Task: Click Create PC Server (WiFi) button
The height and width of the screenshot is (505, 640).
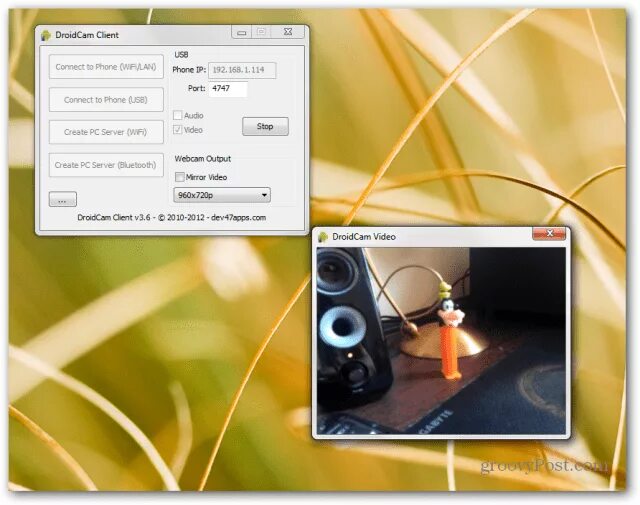Action: point(106,132)
